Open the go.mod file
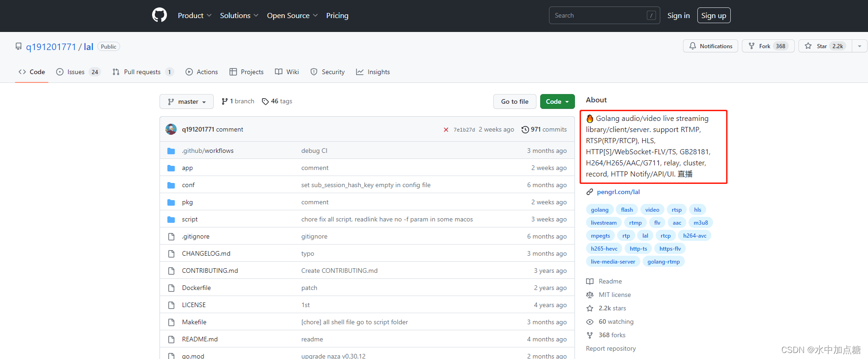Viewport: 868px width, 359px height. tap(193, 356)
